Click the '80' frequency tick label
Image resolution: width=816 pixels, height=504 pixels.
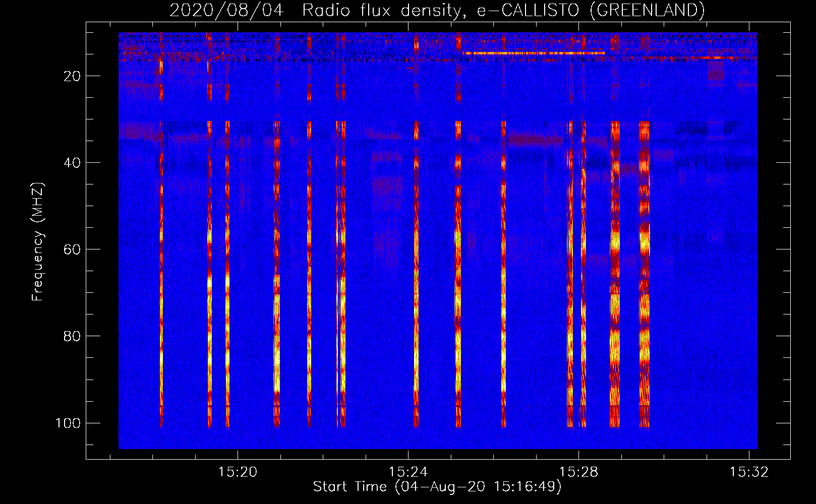tap(72, 336)
